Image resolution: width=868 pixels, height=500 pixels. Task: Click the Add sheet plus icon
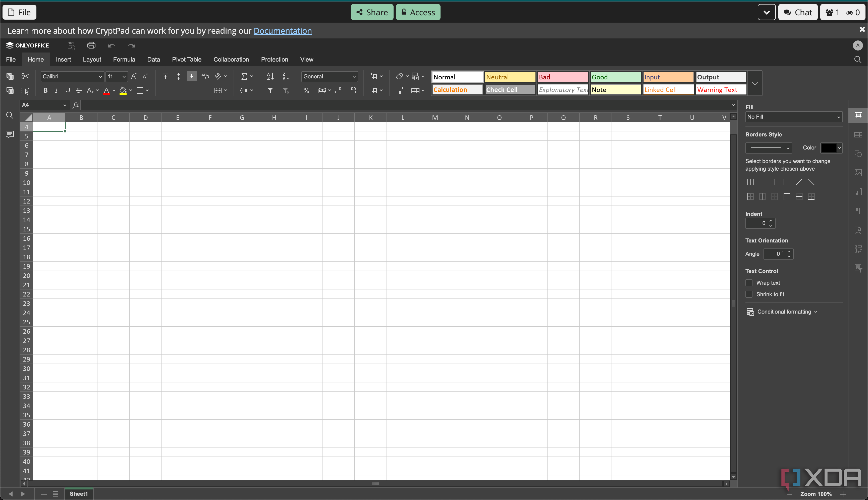tap(44, 494)
